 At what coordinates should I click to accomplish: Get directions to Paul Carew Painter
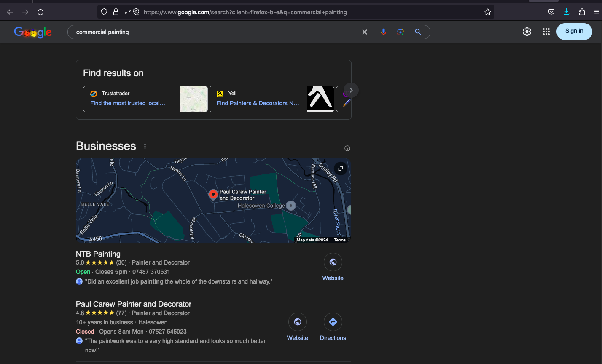tap(333, 327)
